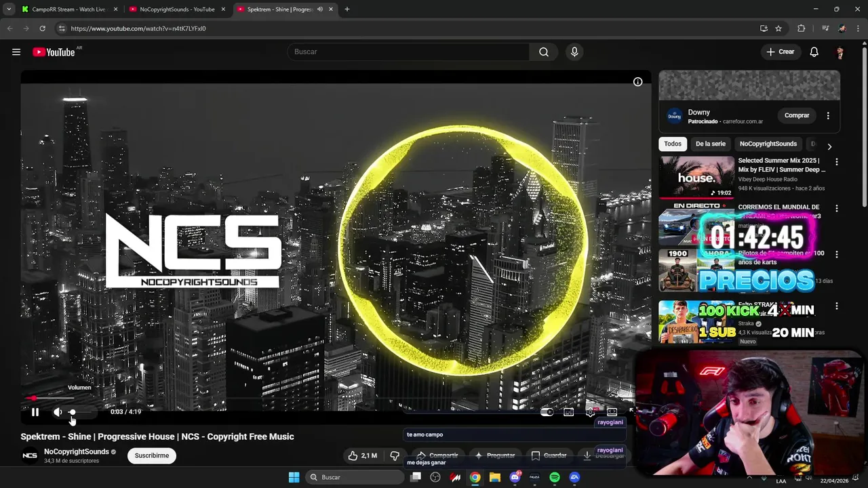Image resolution: width=868 pixels, height=488 pixels.
Task: Switch player to theater mode
Action: pyautogui.click(x=612, y=412)
